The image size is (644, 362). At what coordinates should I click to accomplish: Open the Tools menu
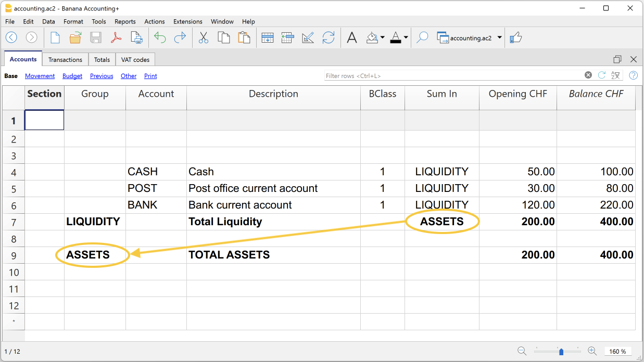pos(99,21)
